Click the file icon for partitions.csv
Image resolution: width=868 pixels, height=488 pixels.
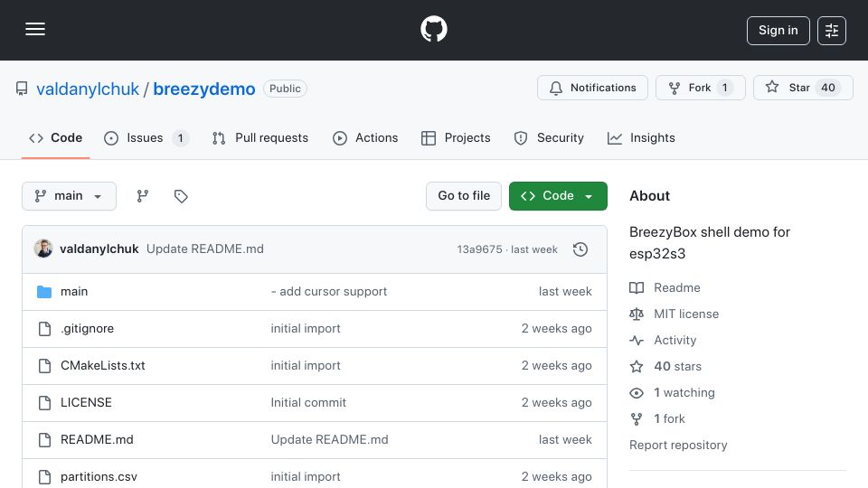click(x=44, y=477)
